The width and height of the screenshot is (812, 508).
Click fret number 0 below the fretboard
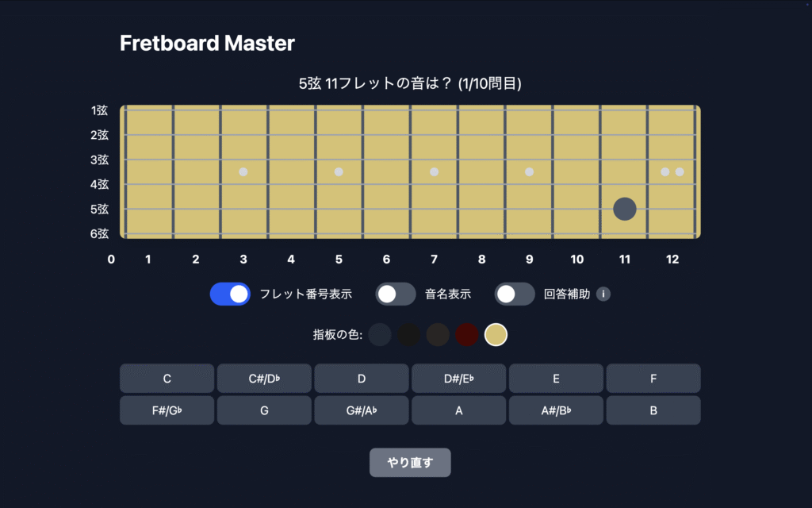(111, 260)
